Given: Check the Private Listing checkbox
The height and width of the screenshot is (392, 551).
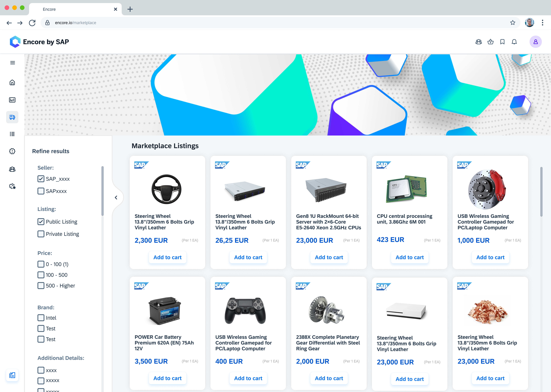Looking at the screenshot, I should click(41, 234).
